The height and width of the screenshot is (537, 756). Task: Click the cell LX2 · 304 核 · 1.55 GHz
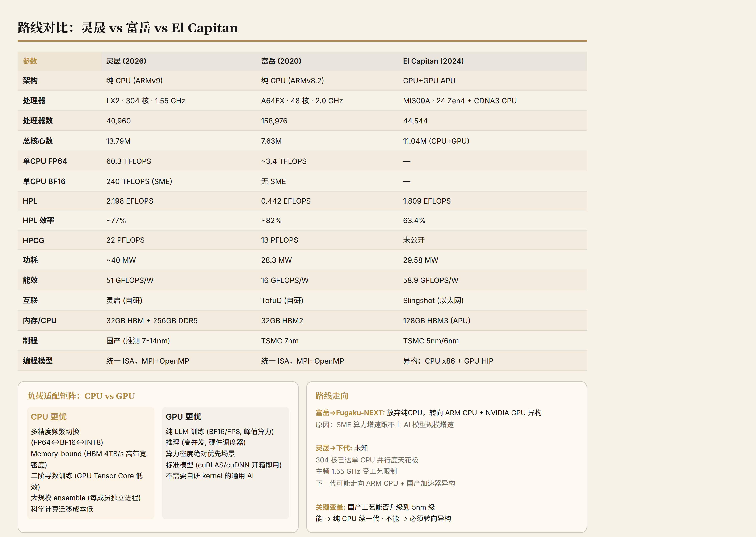coord(146,101)
